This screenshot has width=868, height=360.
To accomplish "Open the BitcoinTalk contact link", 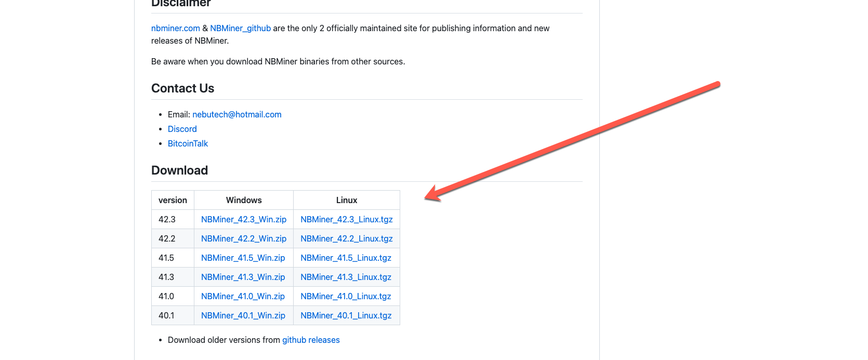I will [x=188, y=144].
